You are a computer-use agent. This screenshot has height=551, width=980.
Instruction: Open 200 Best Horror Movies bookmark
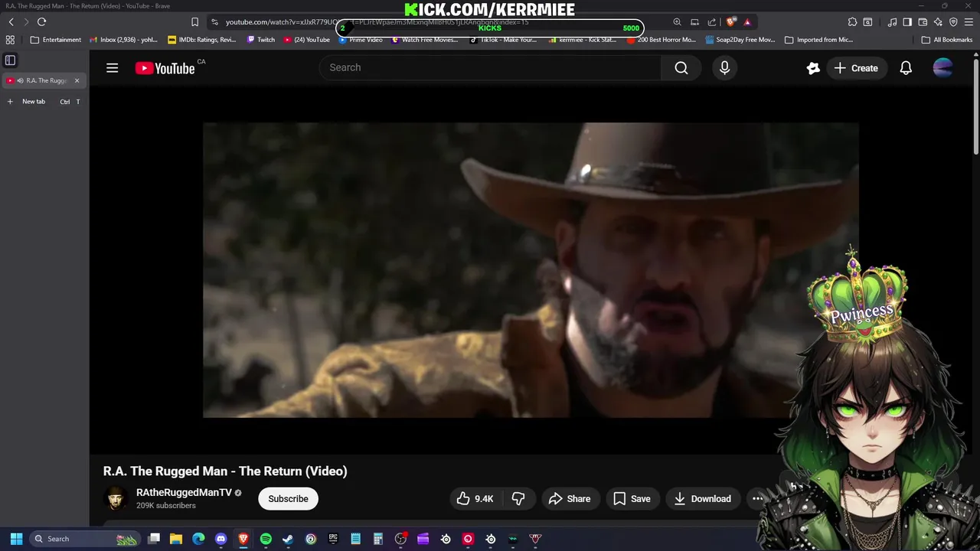coord(661,40)
